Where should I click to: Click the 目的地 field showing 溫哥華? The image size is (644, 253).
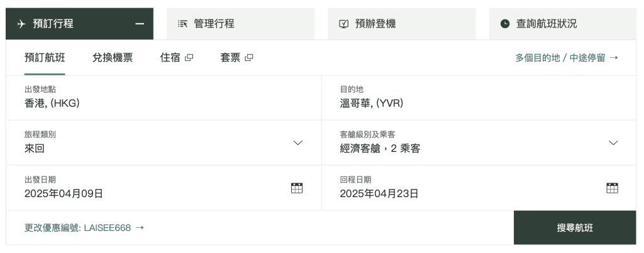click(478, 97)
